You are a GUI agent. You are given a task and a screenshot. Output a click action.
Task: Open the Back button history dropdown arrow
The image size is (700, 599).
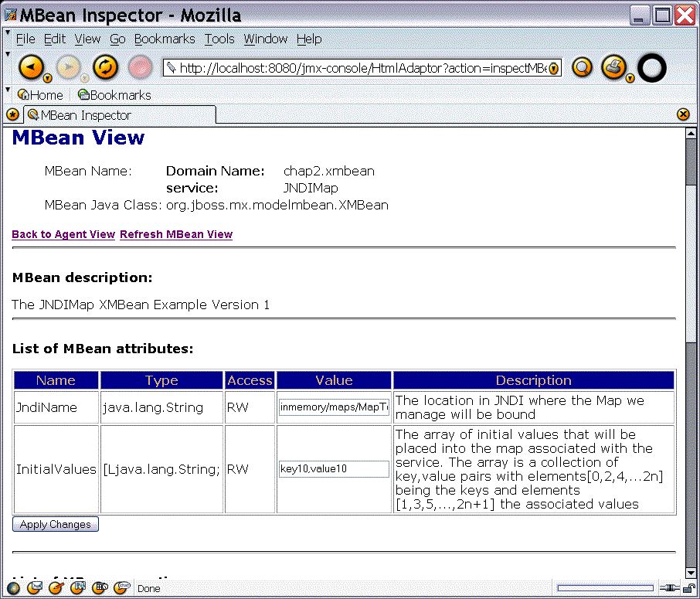48,78
